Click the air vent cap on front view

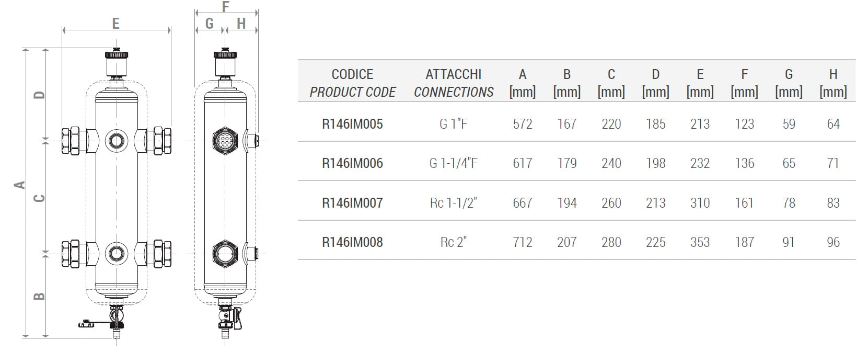tap(115, 53)
